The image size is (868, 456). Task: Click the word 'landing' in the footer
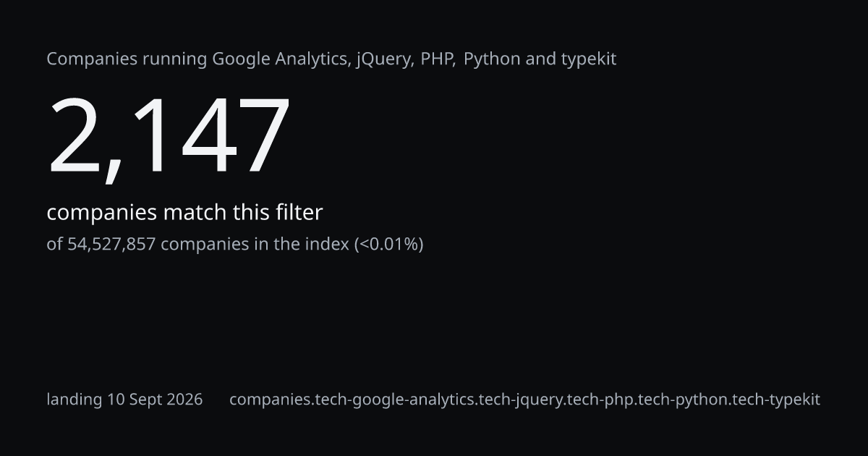pos(75,400)
